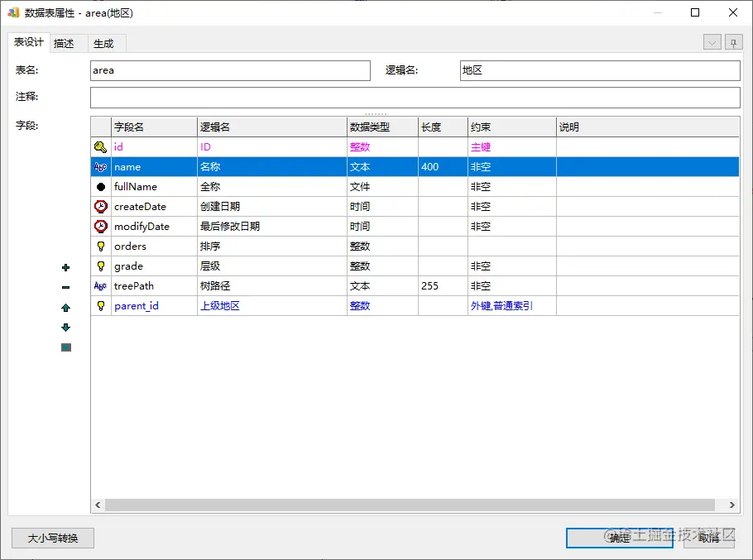Click the horizontal scrollbar thumb
This screenshot has height=560, width=753.
point(410,505)
